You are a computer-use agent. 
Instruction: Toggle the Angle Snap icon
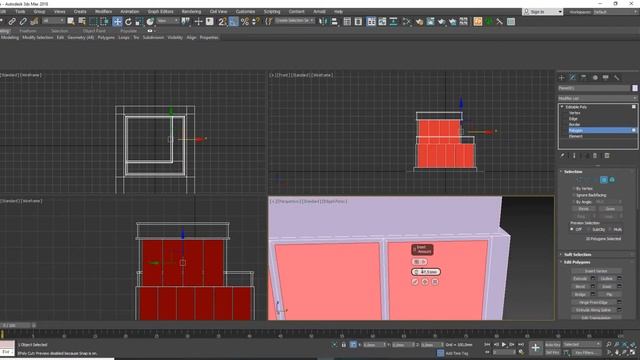[x=233, y=22]
